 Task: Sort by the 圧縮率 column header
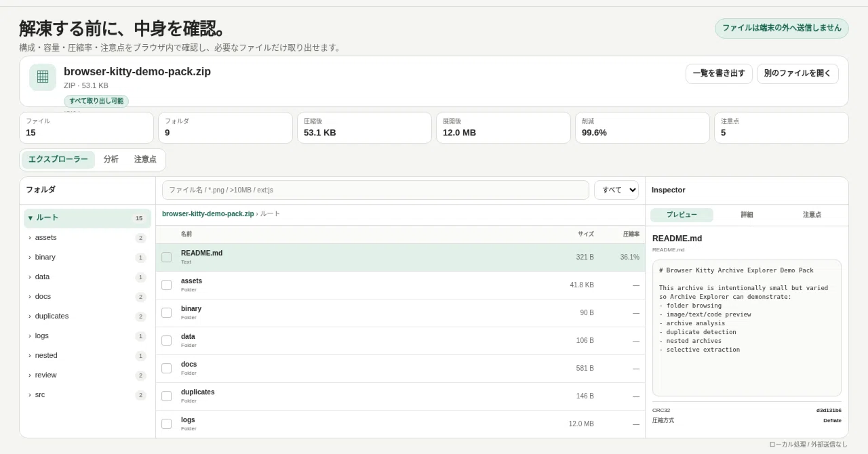tap(631, 234)
